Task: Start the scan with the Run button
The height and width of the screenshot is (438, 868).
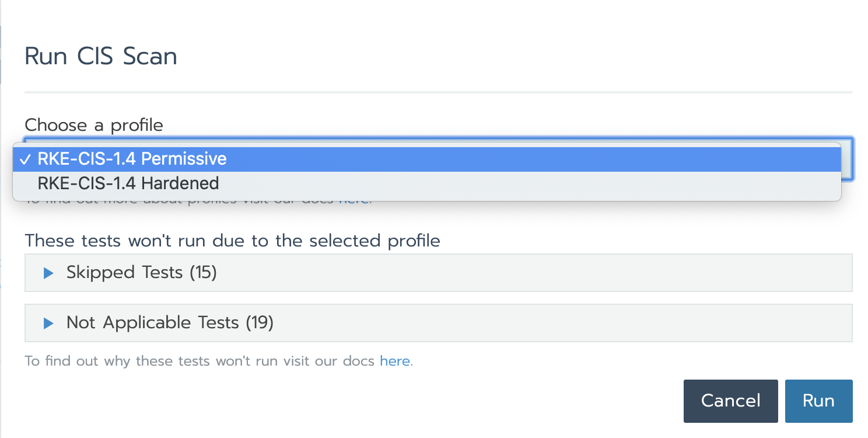Action: pos(818,401)
